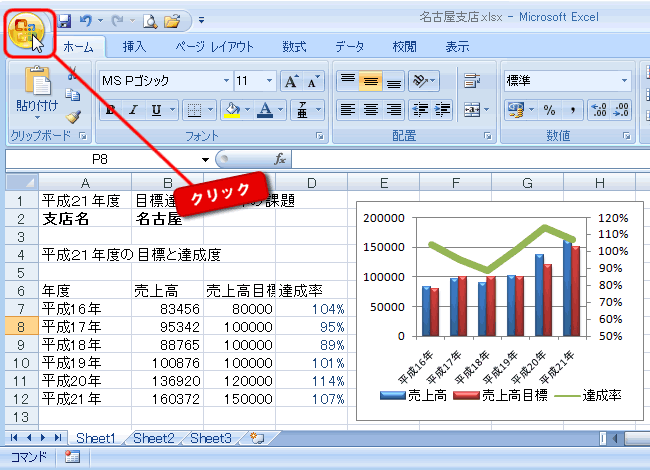Switch to the 数式 tab
This screenshot has height=470, width=650.
click(x=294, y=46)
